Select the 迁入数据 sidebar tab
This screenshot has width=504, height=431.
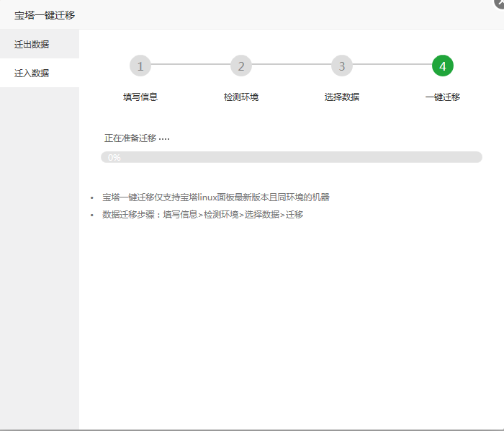[x=40, y=73]
